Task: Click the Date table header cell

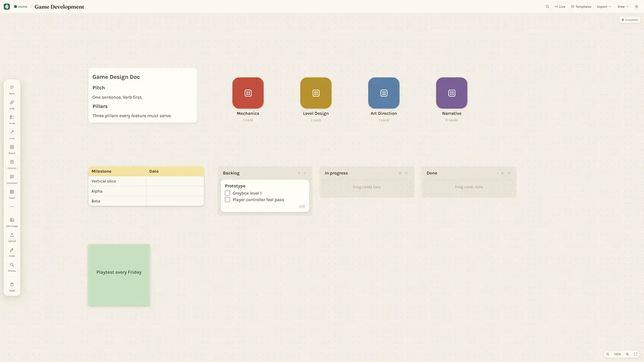Action: [175, 171]
